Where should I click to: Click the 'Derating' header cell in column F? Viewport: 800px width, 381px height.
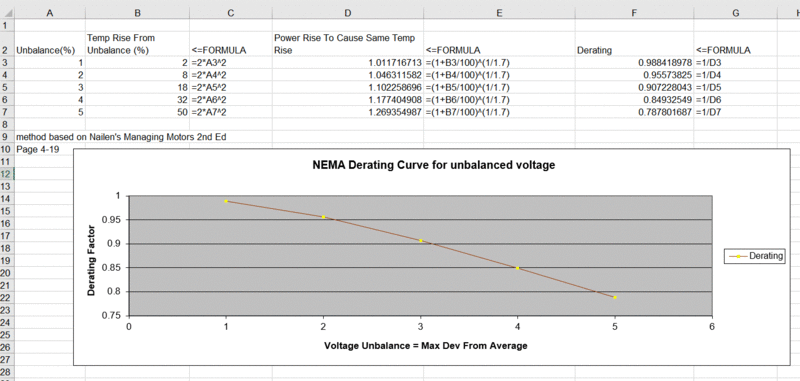634,44
